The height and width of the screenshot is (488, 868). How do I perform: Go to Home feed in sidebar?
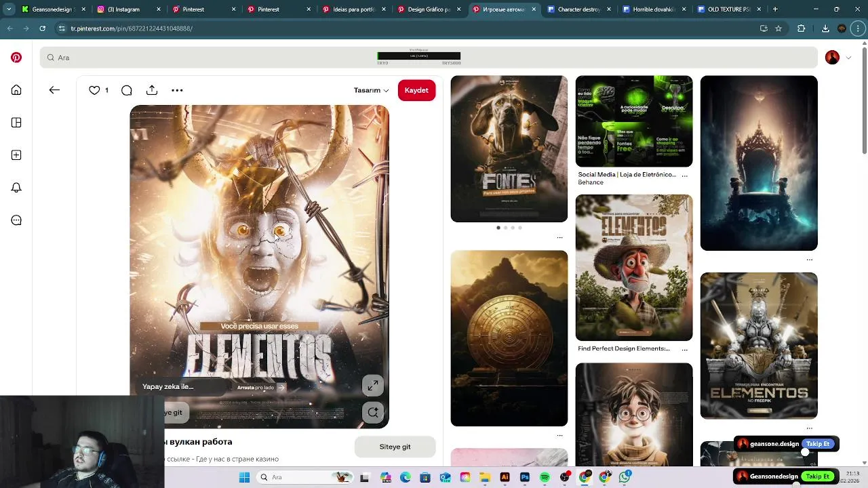16,90
